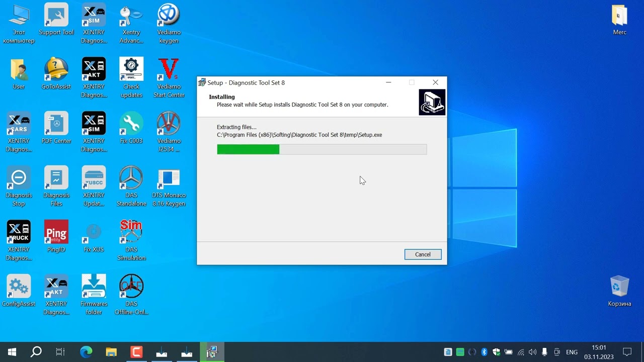Open the Windows Start menu

point(12,352)
